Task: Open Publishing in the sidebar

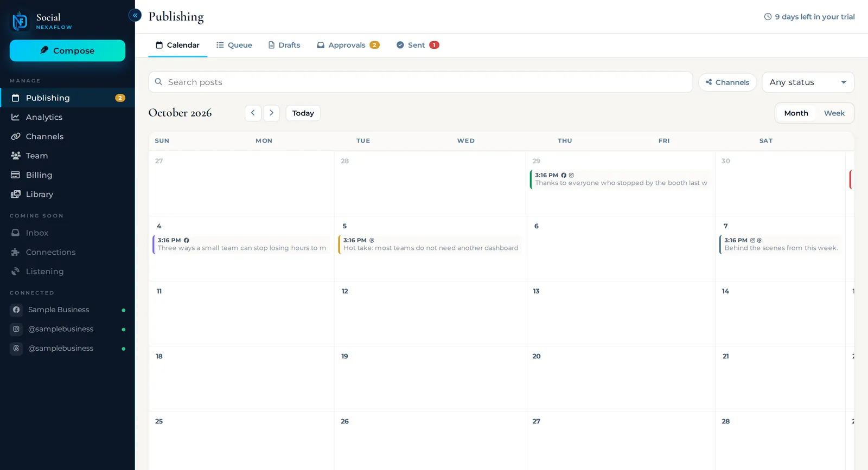Action: (67, 98)
